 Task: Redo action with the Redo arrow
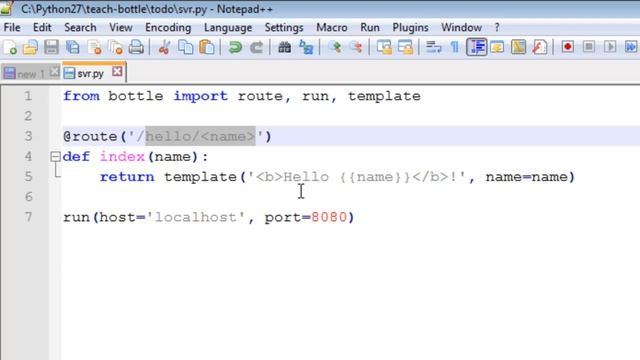click(256, 47)
